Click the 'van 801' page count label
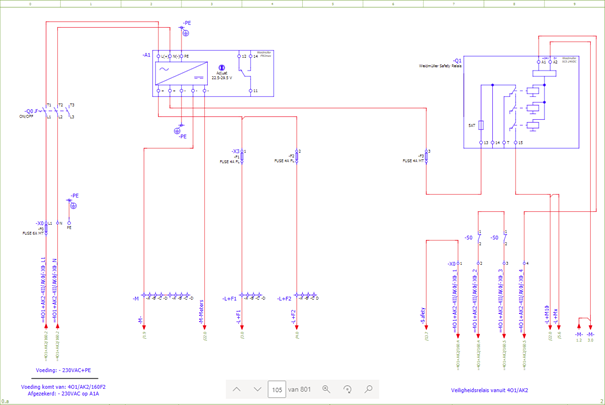Viewport: 605px width, 405px height. pyautogui.click(x=300, y=388)
